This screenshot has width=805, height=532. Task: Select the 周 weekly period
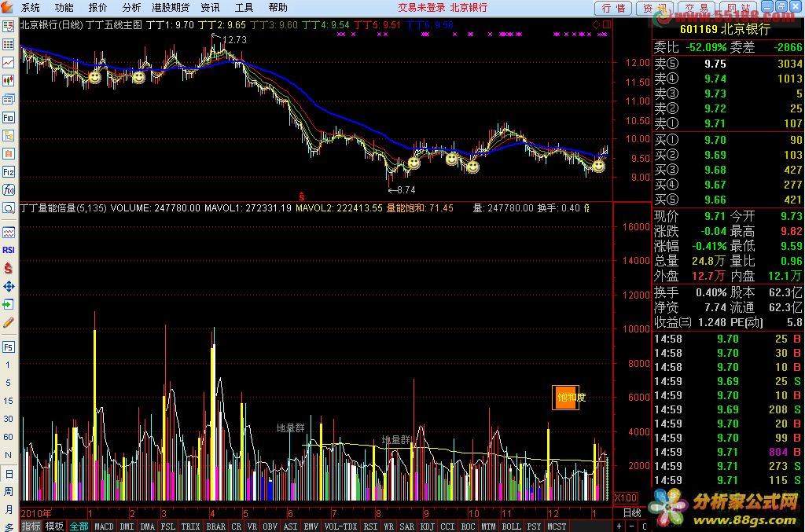click(8, 491)
